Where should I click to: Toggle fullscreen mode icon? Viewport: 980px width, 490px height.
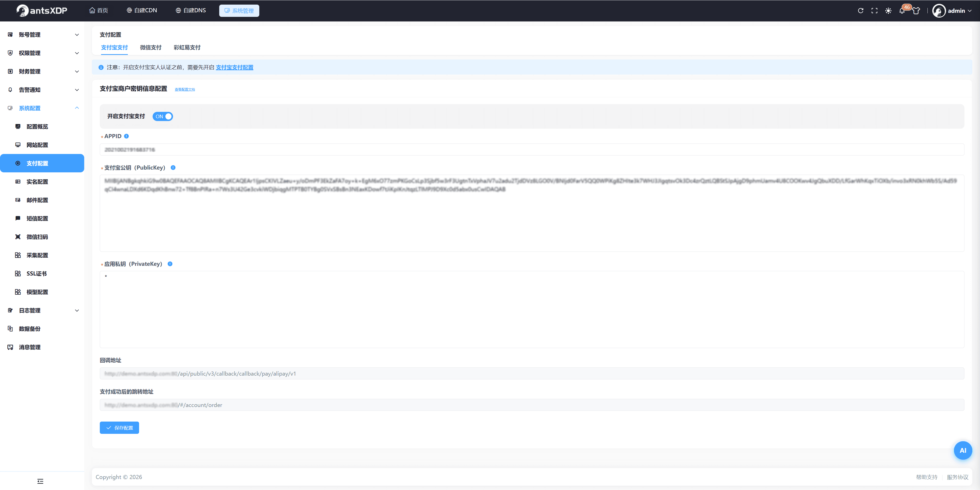point(874,11)
